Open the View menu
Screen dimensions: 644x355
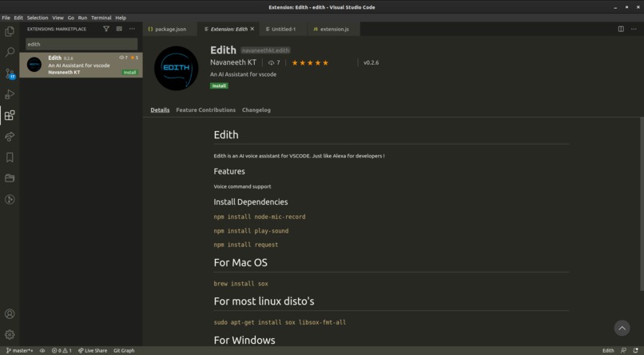58,18
